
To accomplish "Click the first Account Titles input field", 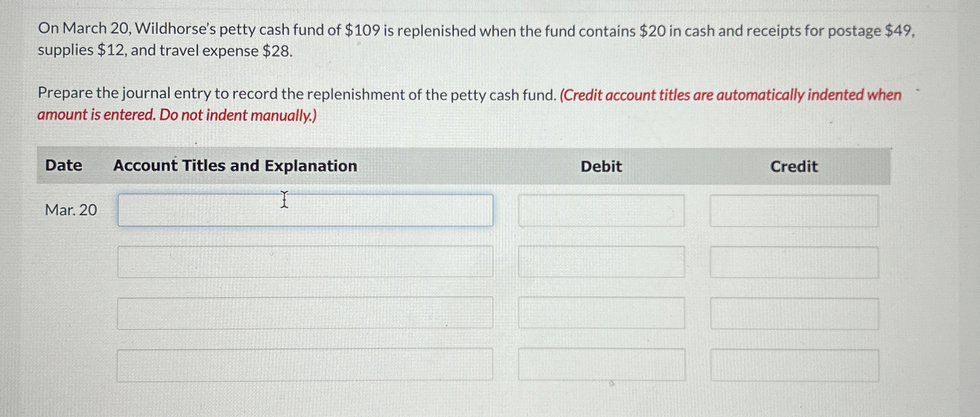I will point(305,210).
